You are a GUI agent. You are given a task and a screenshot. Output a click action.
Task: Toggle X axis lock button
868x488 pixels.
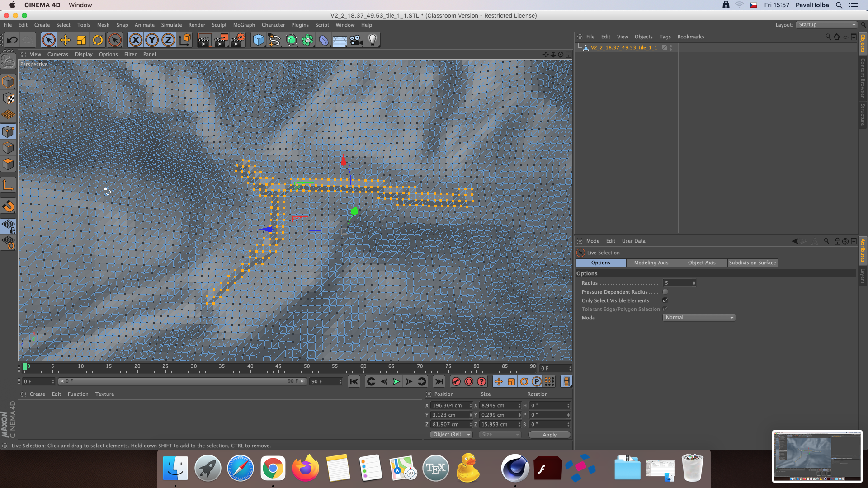[135, 40]
